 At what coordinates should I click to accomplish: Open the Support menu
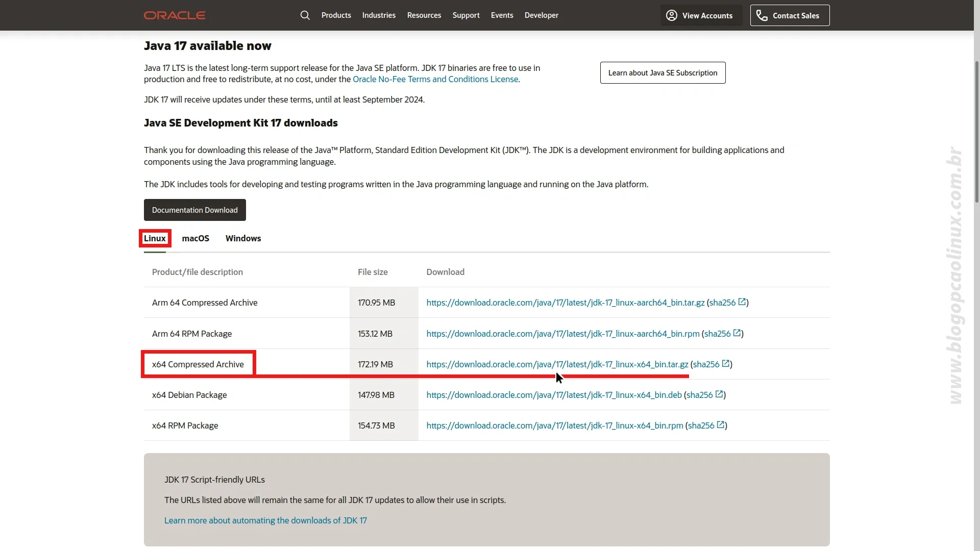[x=465, y=15]
